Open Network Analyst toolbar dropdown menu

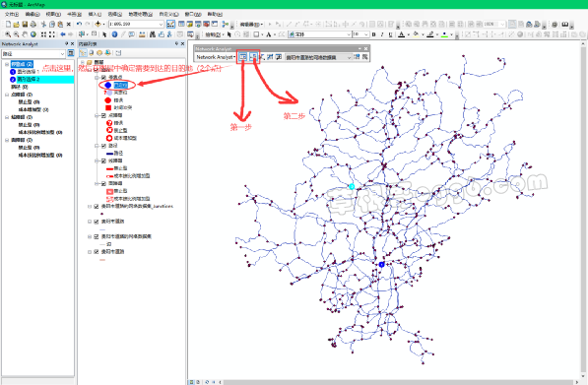click(216, 57)
